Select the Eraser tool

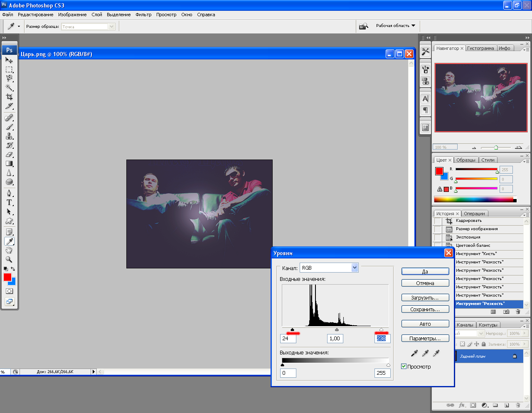[x=9, y=155]
